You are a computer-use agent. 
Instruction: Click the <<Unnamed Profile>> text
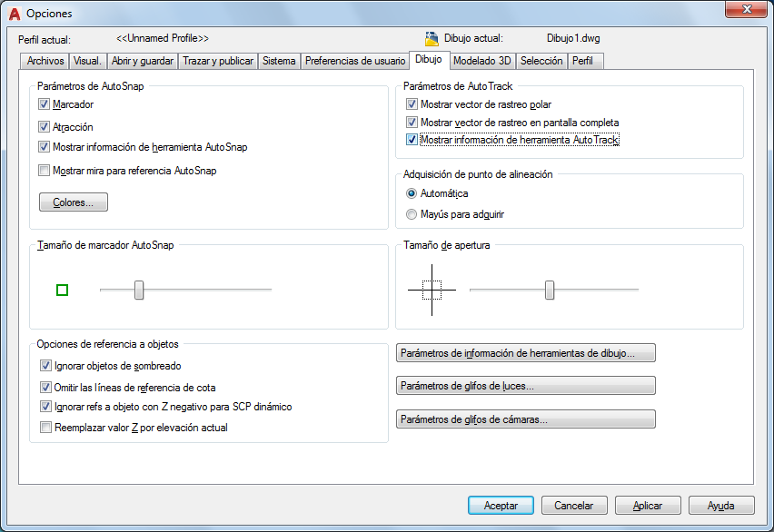(x=163, y=38)
